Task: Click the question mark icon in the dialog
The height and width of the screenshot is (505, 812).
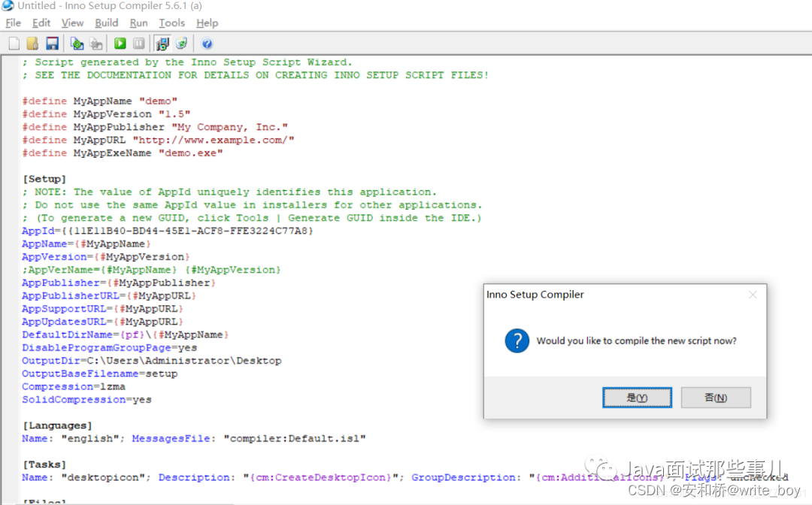Action: pyautogui.click(x=517, y=341)
